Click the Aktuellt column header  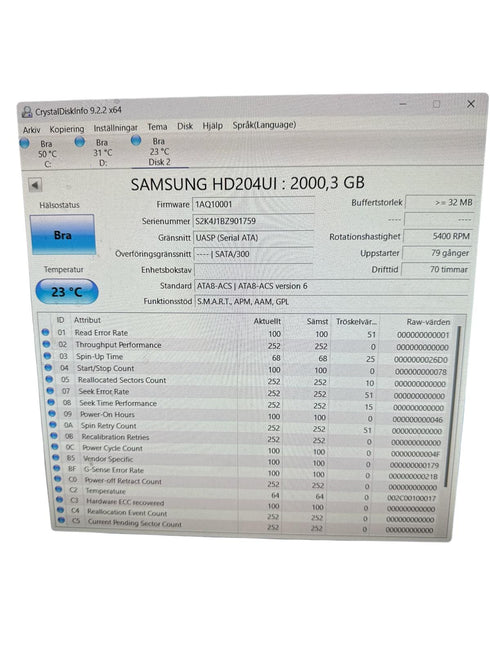pos(267,321)
